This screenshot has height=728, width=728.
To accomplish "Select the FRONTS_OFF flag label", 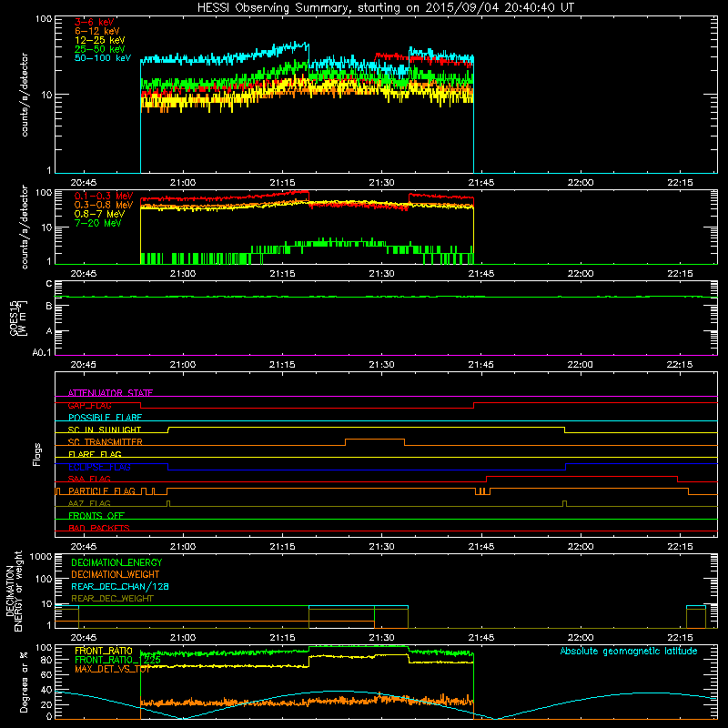I will coord(96,516).
